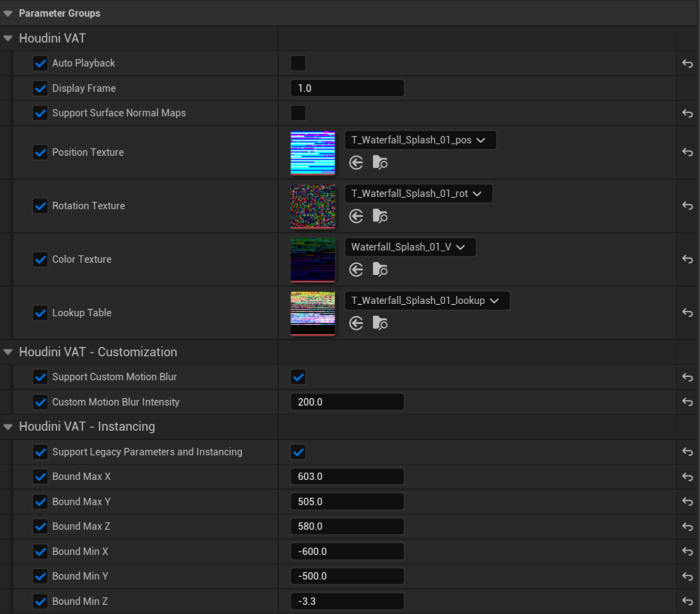Image resolution: width=700 pixels, height=614 pixels.
Task: Uncheck Display Frame parameter override checkbox
Action: [x=40, y=88]
